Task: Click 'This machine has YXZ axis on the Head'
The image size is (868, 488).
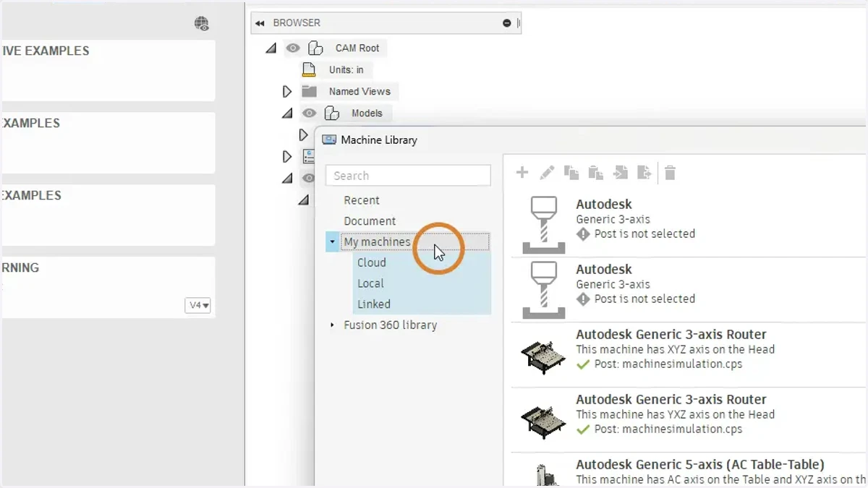Action: (x=676, y=414)
